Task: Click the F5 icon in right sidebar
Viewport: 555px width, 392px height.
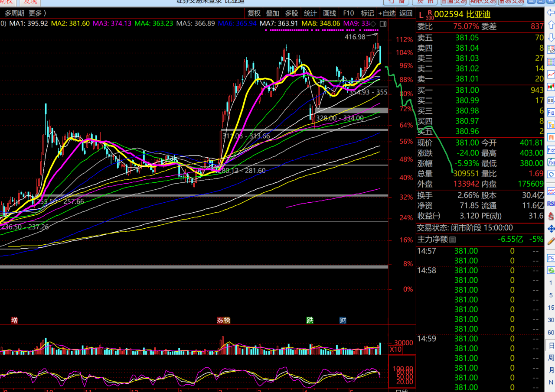Action: 551,258
